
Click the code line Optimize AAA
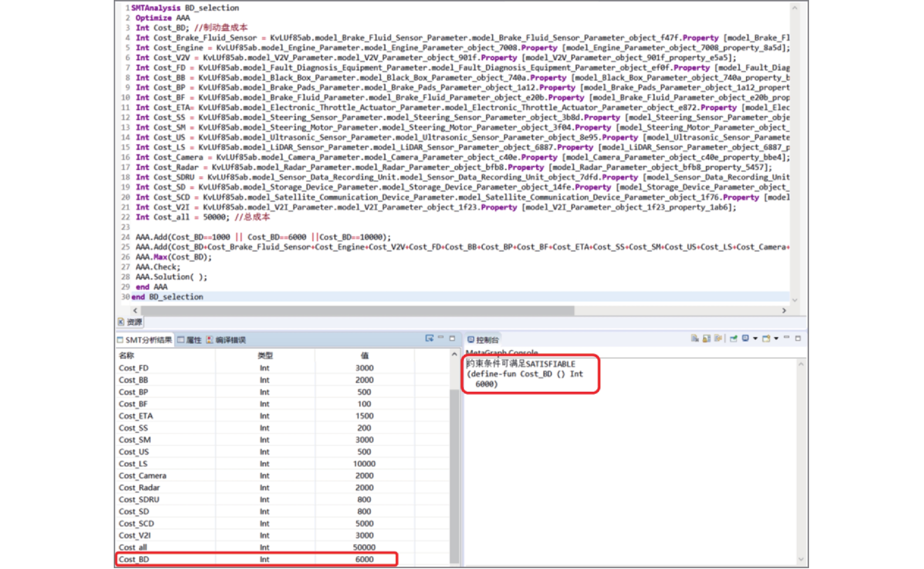[163, 18]
